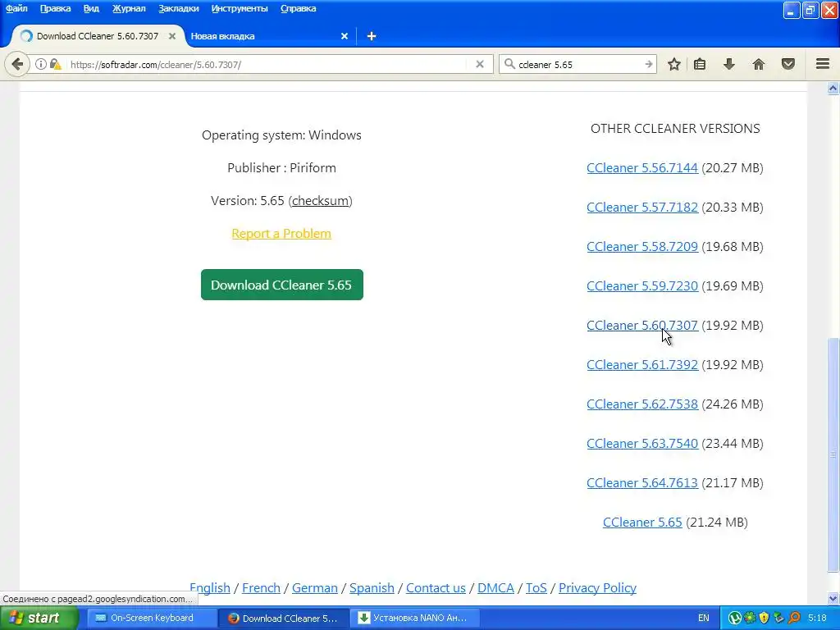
Task: Open CCleaner 5.64.7613 version link
Action: (x=642, y=482)
